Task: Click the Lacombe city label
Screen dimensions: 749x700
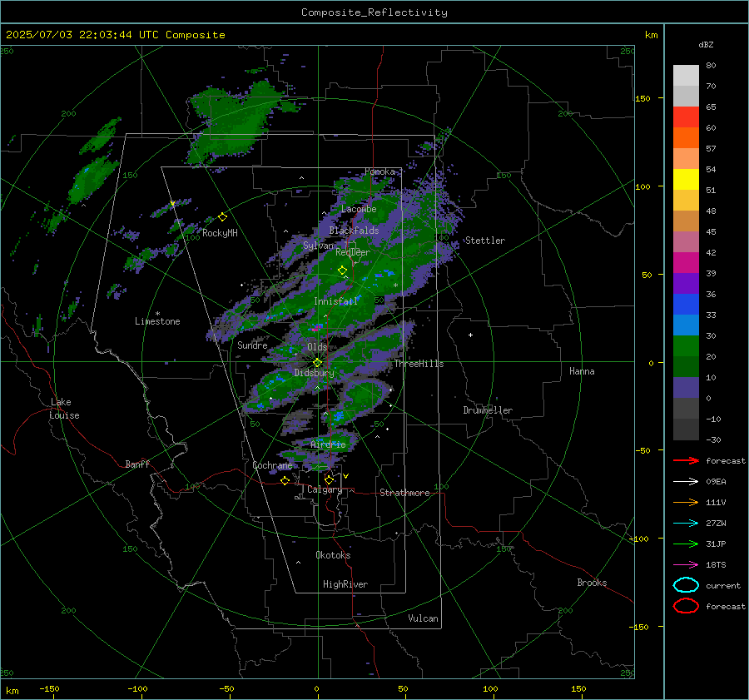Action: coord(359,209)
